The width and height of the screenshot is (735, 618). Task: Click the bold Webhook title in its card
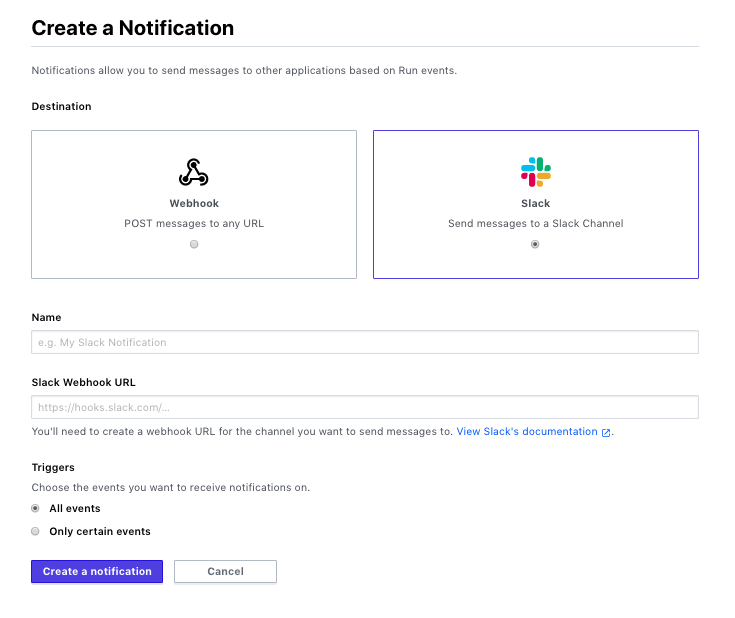(194, 203)
